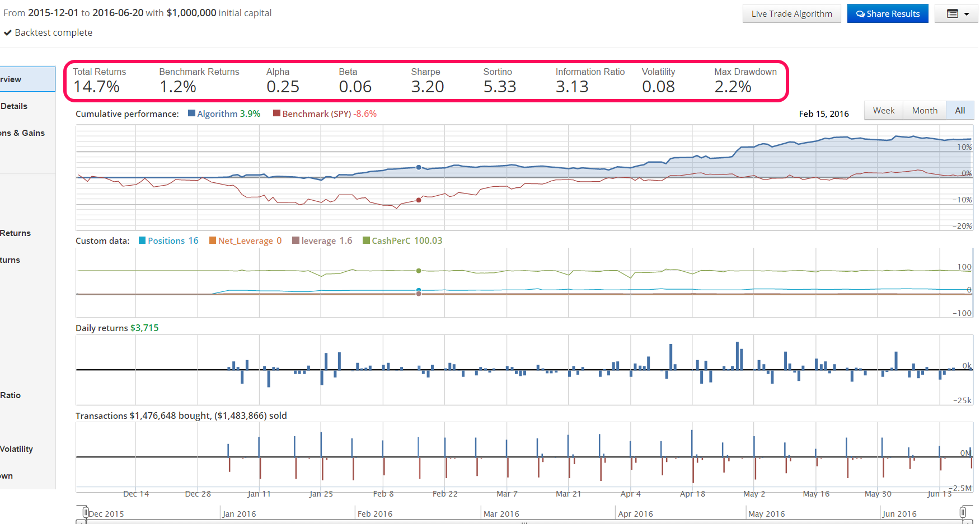Click the Feb 15 data point on the cumulative chart
Screen dimensions: 980x524
click(418, 167)
